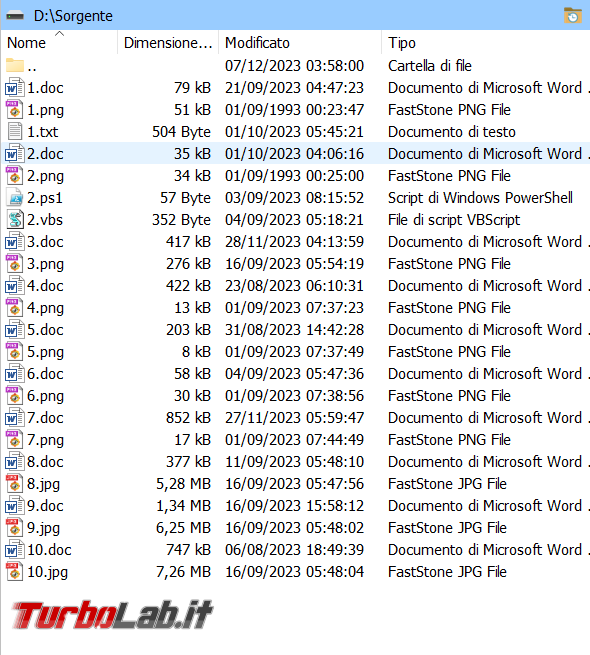Click the size value 5,28 MB
The height and width of the screenshot is (655, 590).
(183, 484)
